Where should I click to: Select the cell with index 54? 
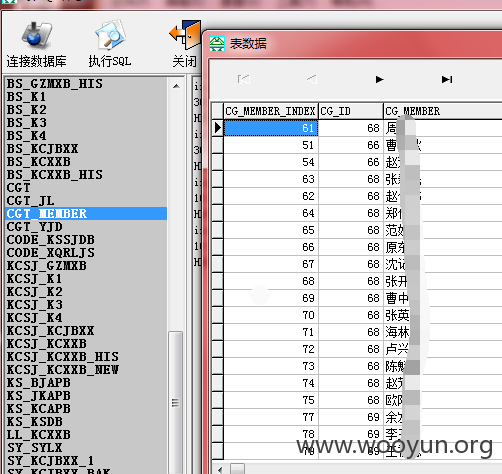[x=271, y=162]
